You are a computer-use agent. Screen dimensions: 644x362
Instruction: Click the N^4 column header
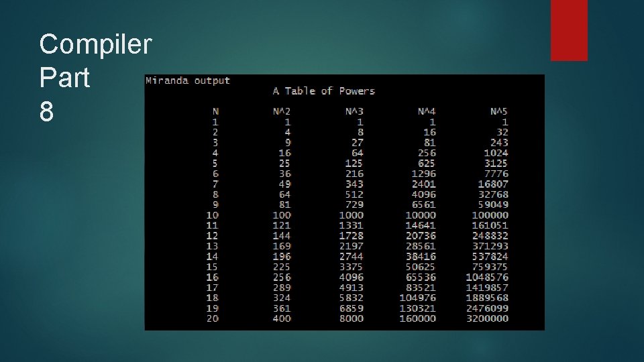[x=427, y=112]
